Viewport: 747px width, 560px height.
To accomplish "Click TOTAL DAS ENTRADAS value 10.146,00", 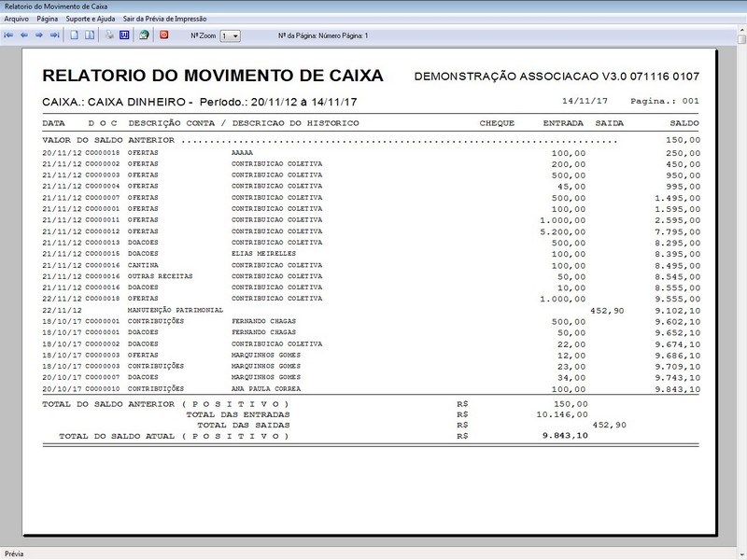I will [x=562, y=414].
